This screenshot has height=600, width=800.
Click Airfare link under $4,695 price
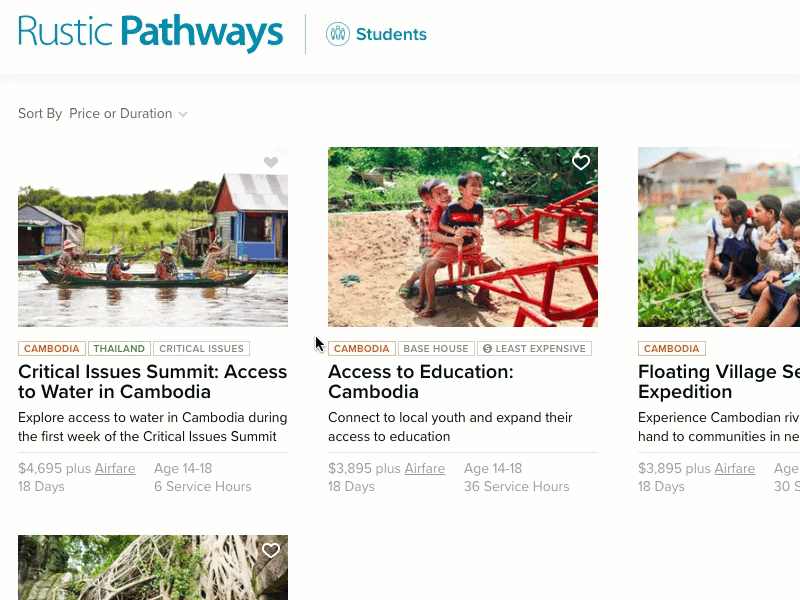(115, 468)
